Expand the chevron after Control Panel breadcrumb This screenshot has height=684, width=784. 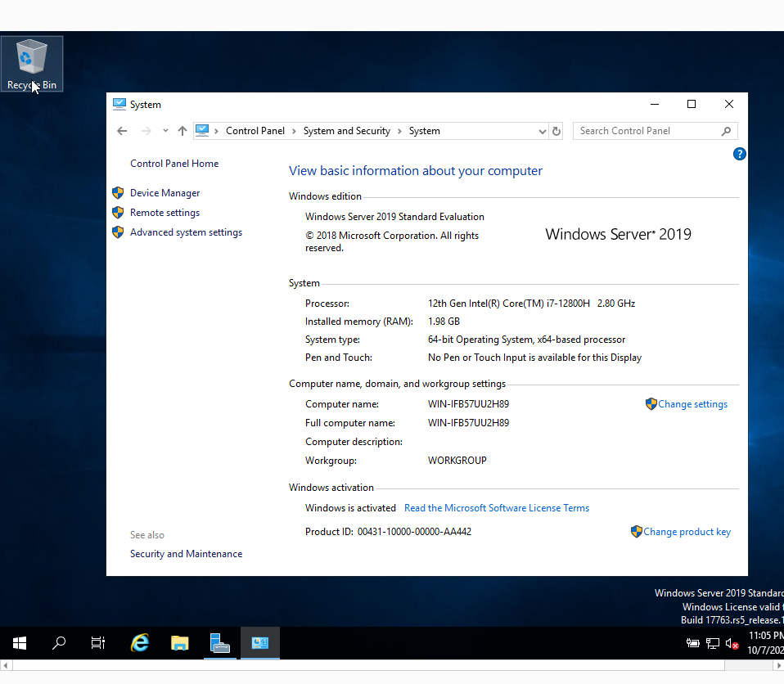tap(294, 131)
